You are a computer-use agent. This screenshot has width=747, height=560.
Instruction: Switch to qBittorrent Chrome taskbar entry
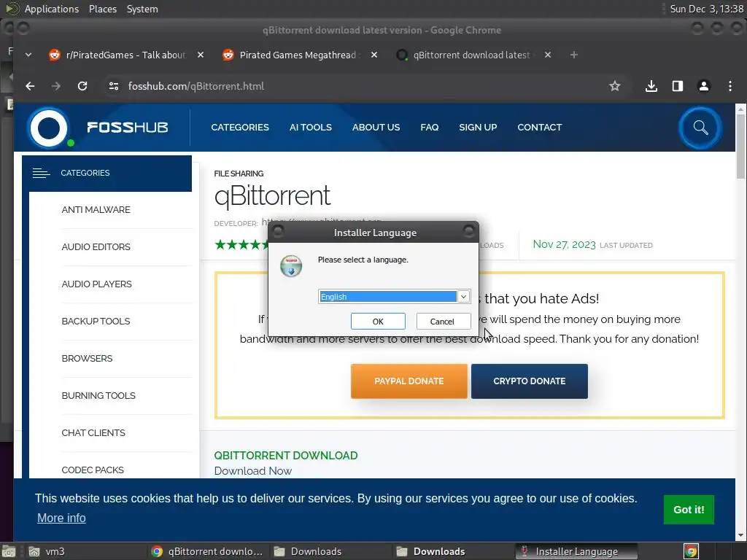coord(206,551)
